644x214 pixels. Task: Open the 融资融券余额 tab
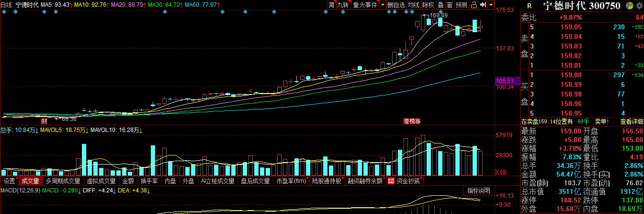366,181
